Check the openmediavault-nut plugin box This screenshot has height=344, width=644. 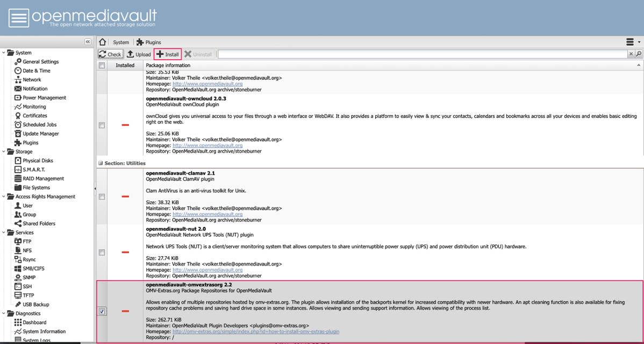[x=102, y=252]
